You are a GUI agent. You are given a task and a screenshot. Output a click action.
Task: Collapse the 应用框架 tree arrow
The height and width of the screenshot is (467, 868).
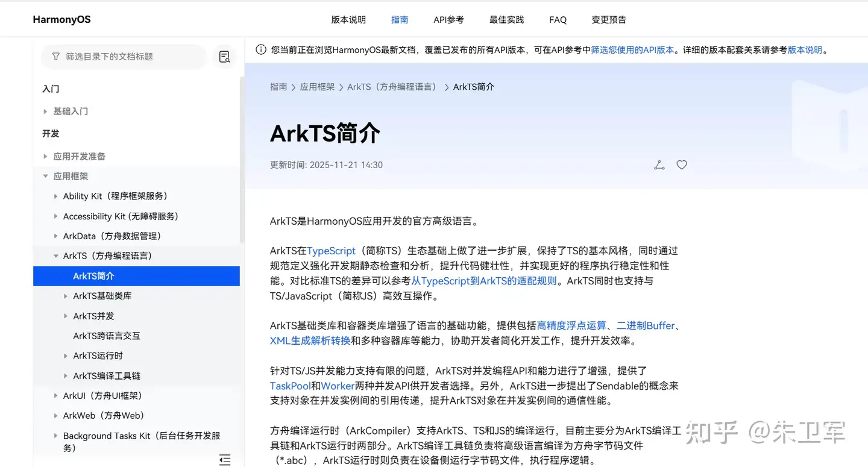(45, 176)
